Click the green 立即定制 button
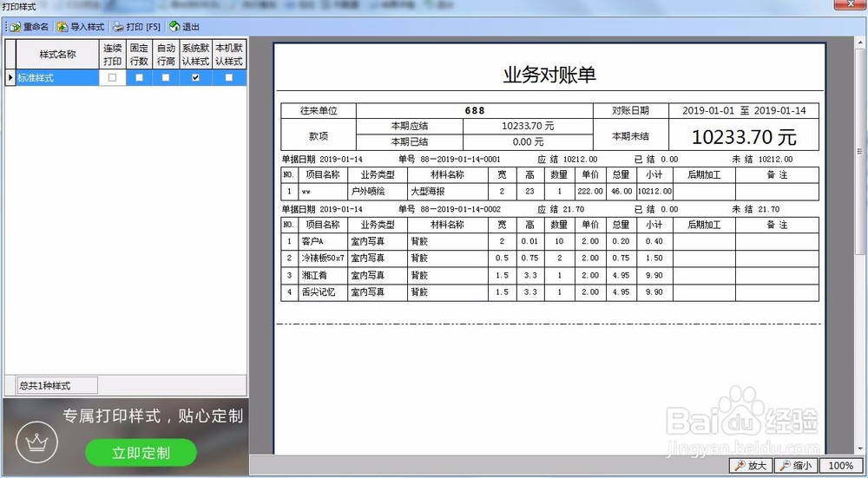The height and width of the screenshot is (478, 868). (141, 453)
